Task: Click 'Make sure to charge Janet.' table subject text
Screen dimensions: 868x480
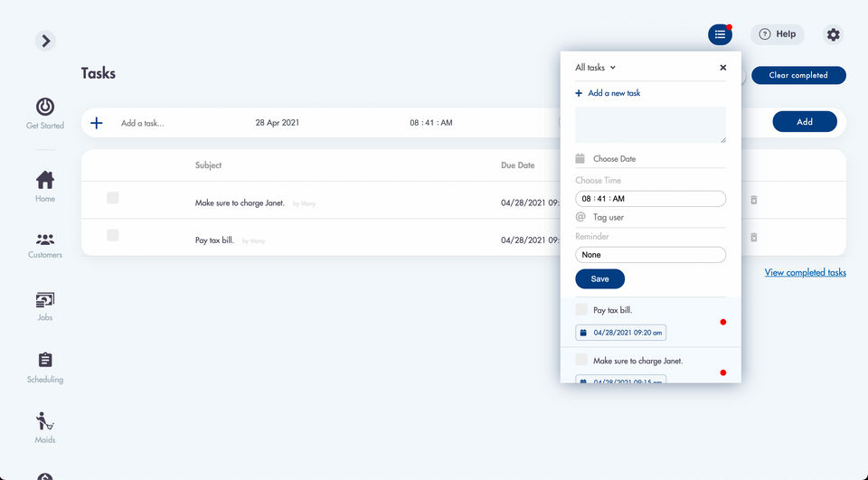Action: [x=240, y=203]
